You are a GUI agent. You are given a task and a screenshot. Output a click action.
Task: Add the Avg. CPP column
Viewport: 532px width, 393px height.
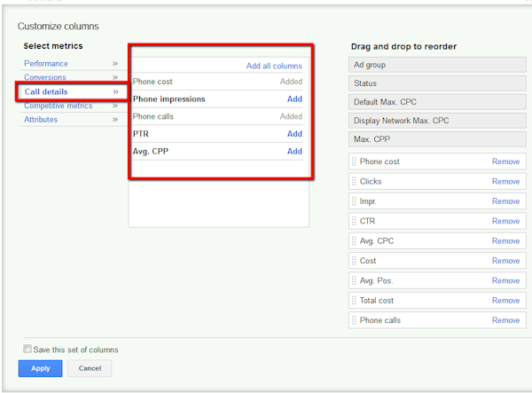[294, 151]
